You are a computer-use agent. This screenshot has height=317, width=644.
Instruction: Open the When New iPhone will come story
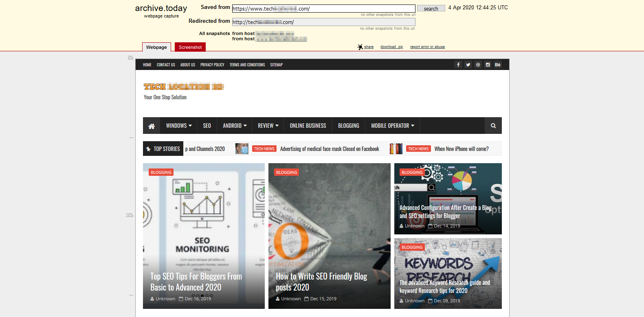point(462,149)
